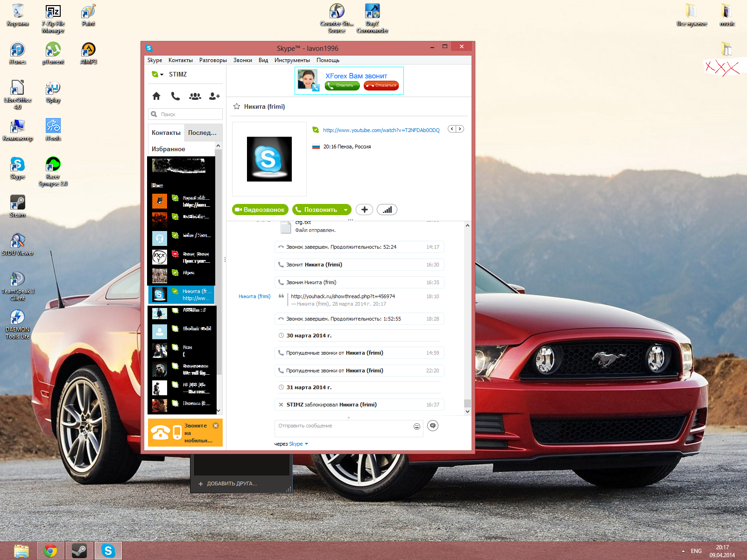Select the µTorrent desktop icon
The image size is (747, 560).
(53, 53)
